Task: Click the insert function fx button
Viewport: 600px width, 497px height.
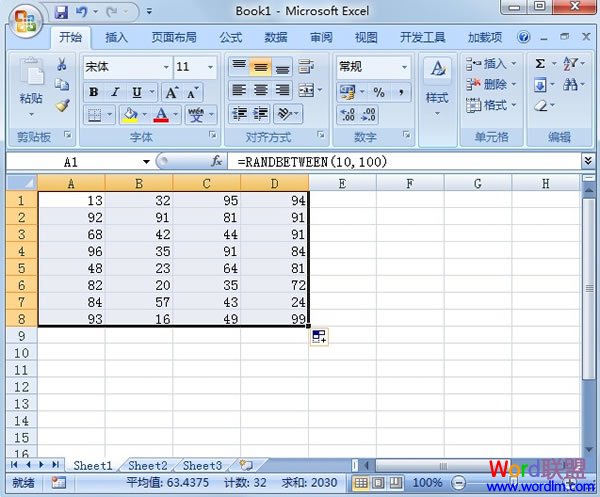Action: tap(217, 161)
